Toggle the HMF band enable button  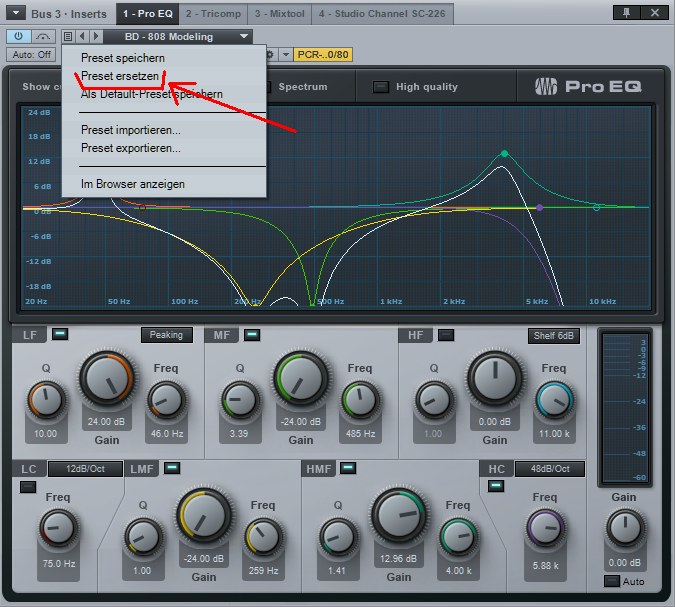(x=348, y=468)
